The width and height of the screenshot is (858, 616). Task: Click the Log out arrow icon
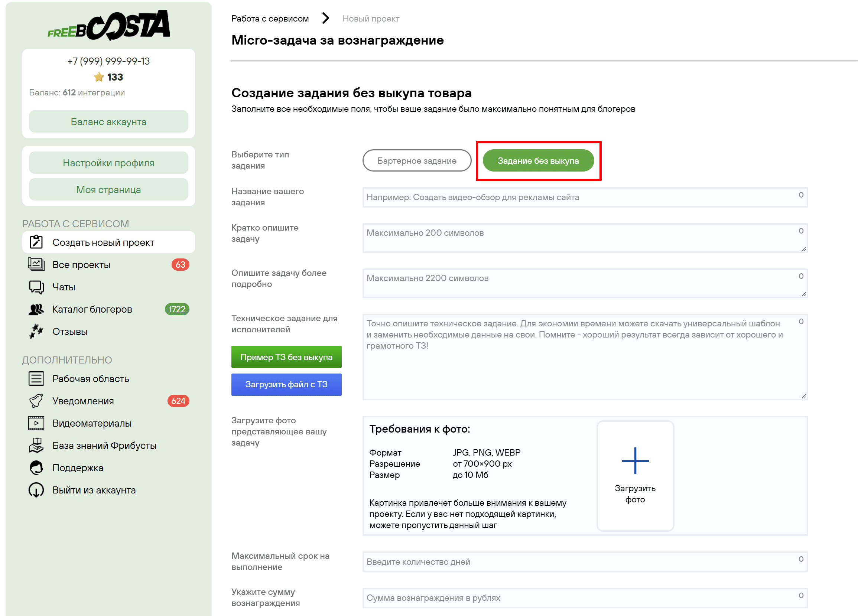coord(36,490)
